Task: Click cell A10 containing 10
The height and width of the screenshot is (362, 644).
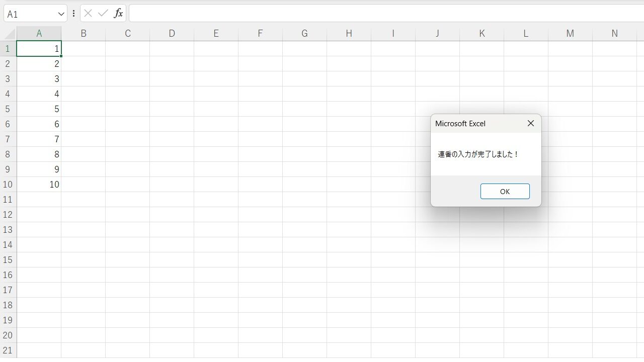Action: (x=39, y=185)
